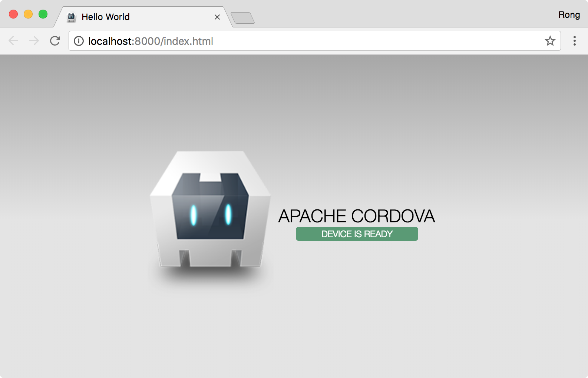Viewport: 588px width, 378px height.
Task: Open a new tab with the new-tab button
Action: click(x=242, y=18)
